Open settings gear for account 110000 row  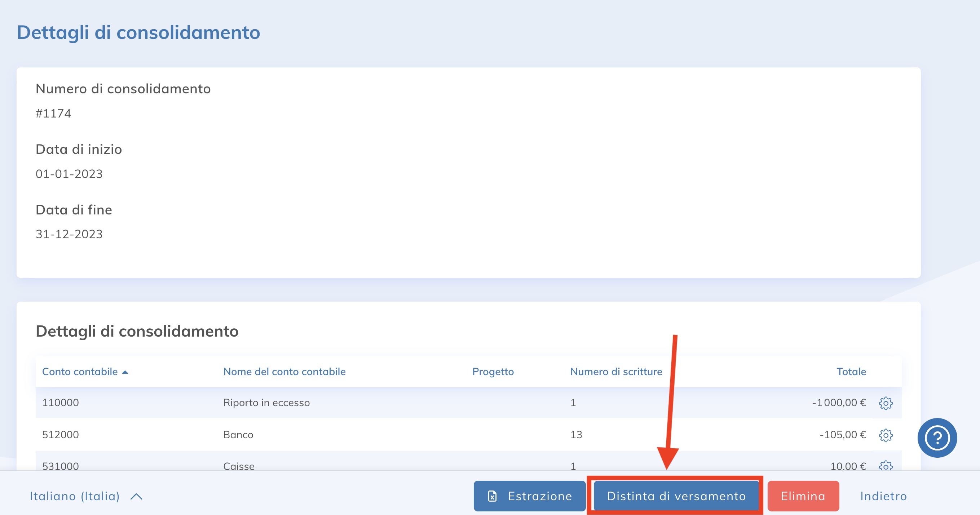click(x=885, y=403)
